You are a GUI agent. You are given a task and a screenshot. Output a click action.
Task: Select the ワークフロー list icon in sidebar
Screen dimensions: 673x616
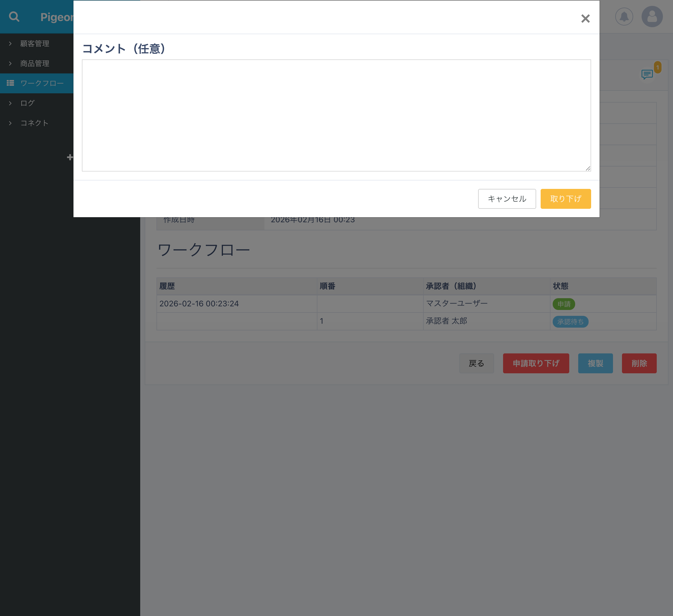10,83
